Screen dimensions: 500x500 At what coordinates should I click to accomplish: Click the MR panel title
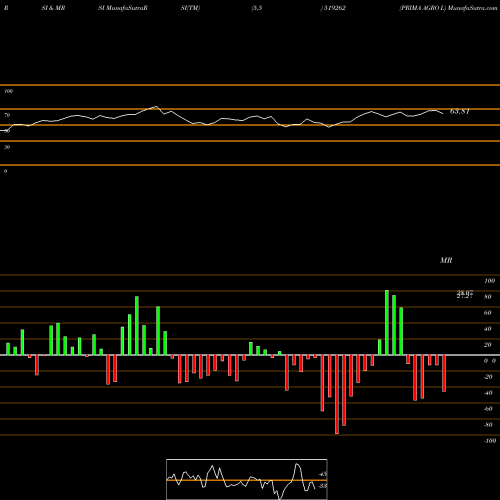[446, 260]
